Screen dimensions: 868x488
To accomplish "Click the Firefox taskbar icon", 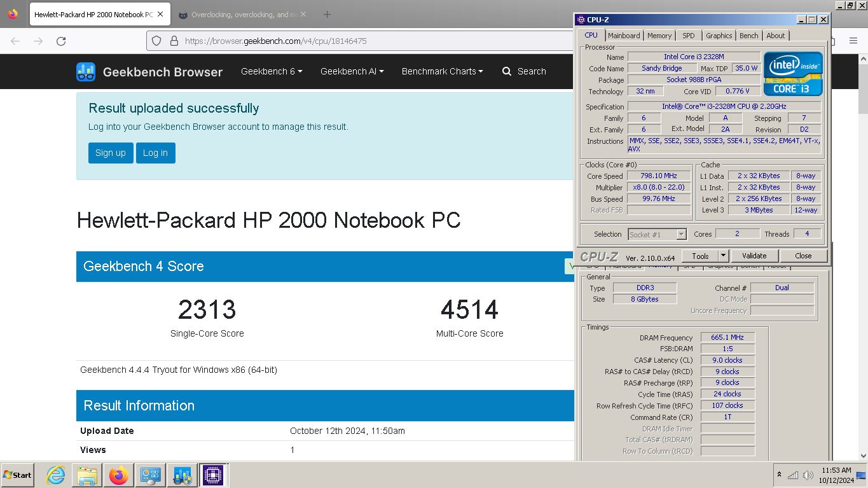I will tap(118, 475).
